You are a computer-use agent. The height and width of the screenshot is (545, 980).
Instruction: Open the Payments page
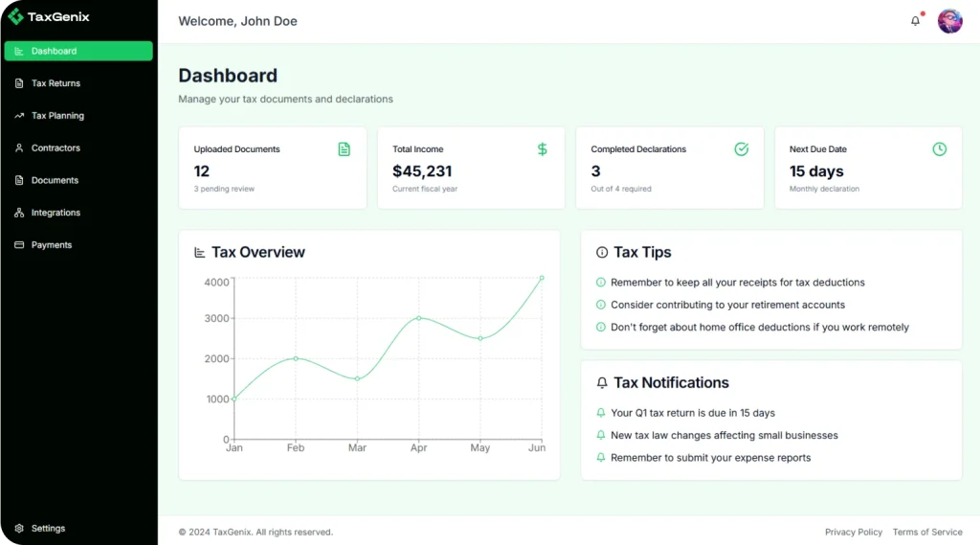click(52, 245)
